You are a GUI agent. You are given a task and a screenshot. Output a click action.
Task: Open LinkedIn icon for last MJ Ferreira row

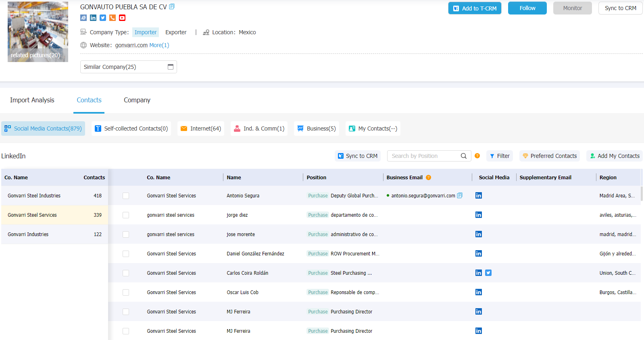click(x=479, y=331)
